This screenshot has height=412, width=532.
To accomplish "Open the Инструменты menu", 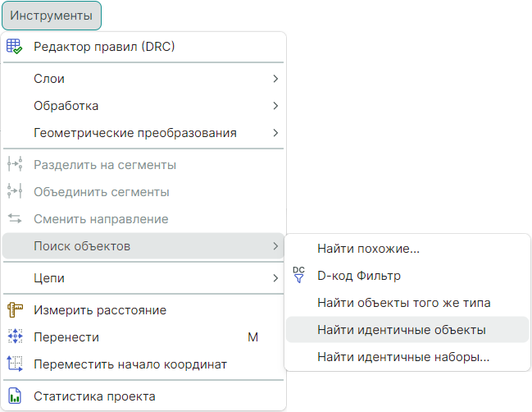I will (51, 16).
